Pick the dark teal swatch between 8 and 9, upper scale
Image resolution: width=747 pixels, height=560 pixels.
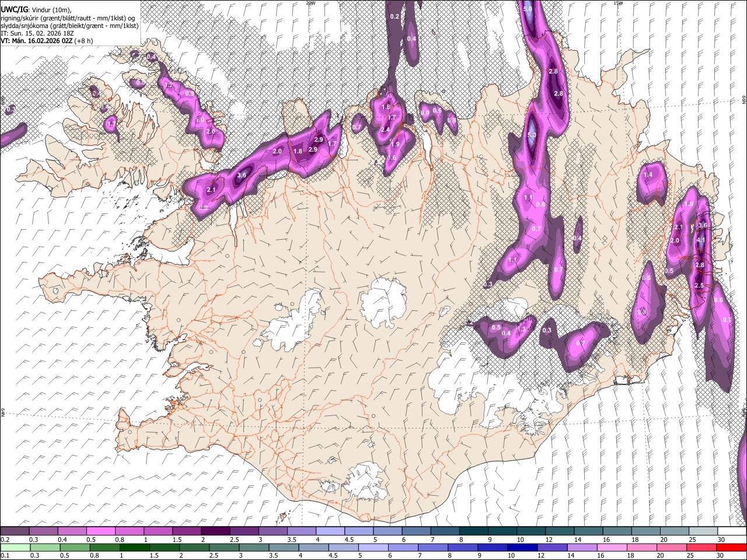click(473, 531)
